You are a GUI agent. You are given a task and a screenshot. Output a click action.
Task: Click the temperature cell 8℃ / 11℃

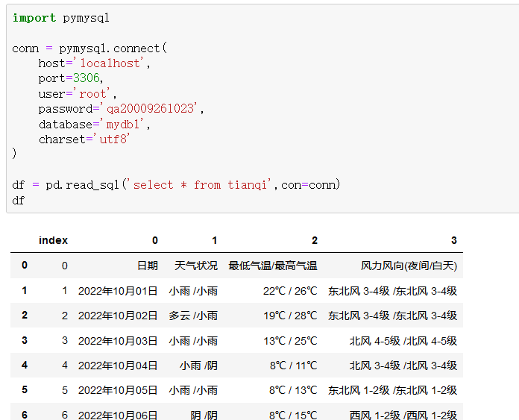pyautogui.click(x=293, y=366)
